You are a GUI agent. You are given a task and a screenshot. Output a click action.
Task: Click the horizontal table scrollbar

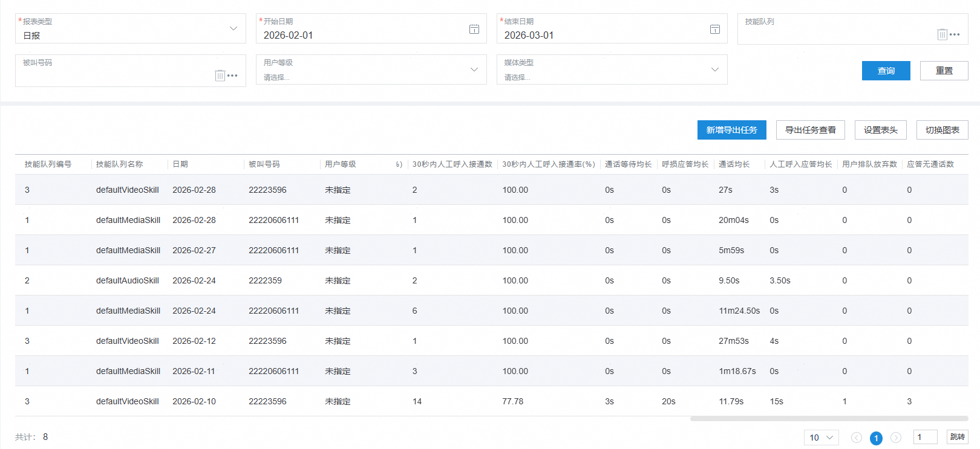(829, 418)
